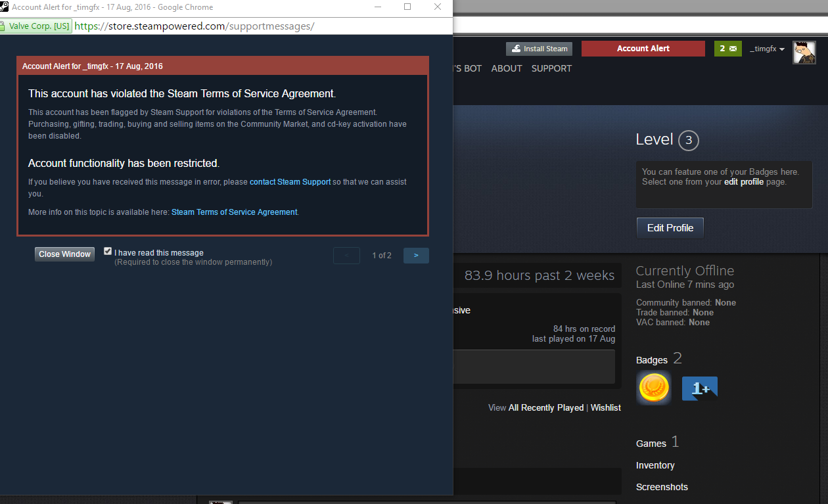The height and width of the screenshot is (504, 828).
Task: Click the Level 3 circle indicator
Action: 688,140
